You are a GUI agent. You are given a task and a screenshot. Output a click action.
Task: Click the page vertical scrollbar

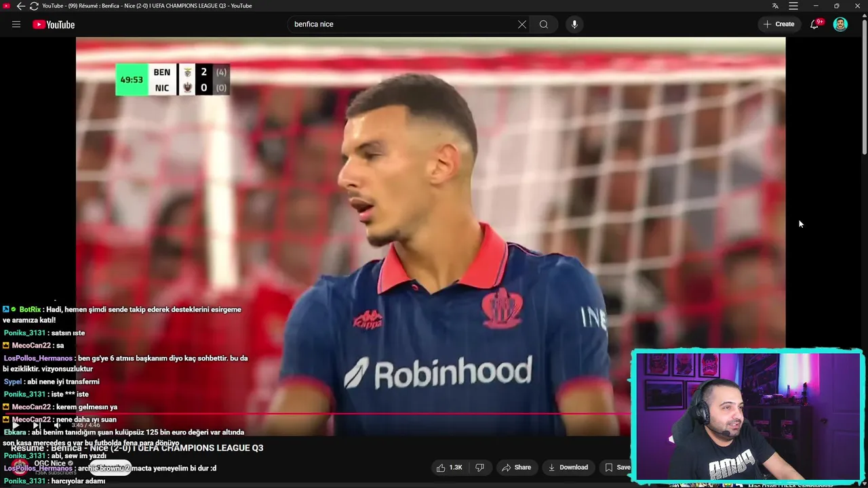tap(864, 88)
